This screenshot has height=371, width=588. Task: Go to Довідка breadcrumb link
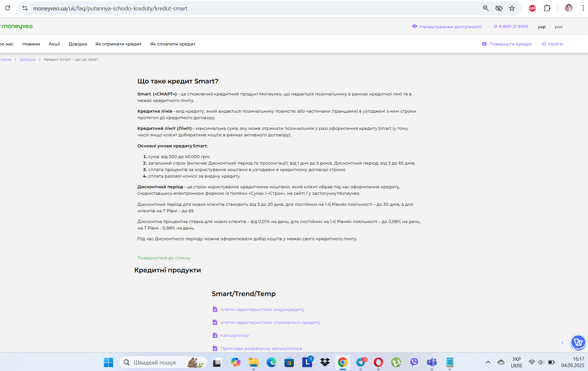pyautogui.click(x=28, y=59)
